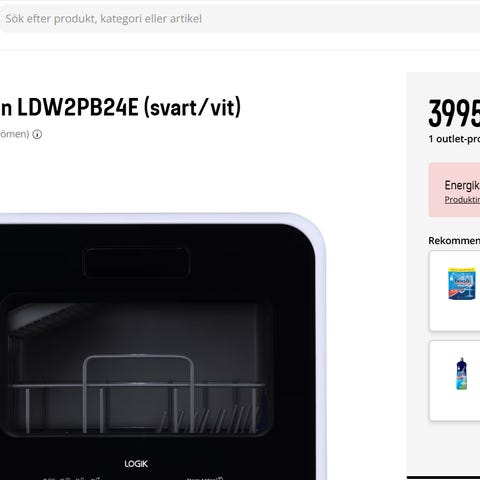Click the control label on the lower right of the dishwasher
The width and height of the screenshot is (480, 480).
[204, 478]
